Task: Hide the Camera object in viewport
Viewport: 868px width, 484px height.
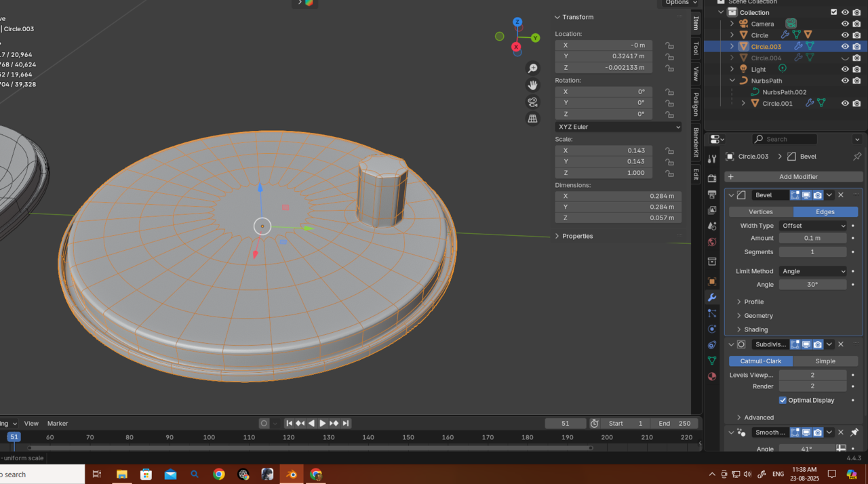Action: 845,24
